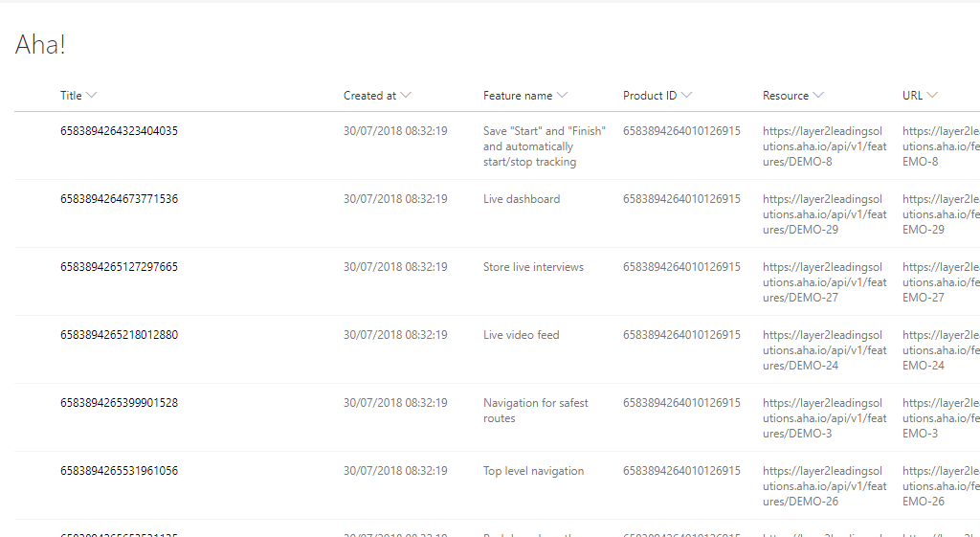This screenshot has width=980, height=537.
Task: Open the resource link for DEMO-27
Action: pos(823,282)
